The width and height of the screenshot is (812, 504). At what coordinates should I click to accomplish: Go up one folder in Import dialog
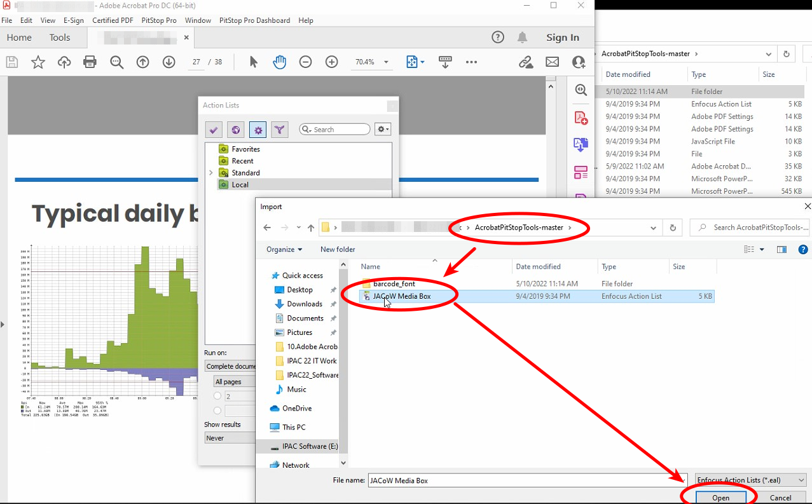(x=311, y=228)
